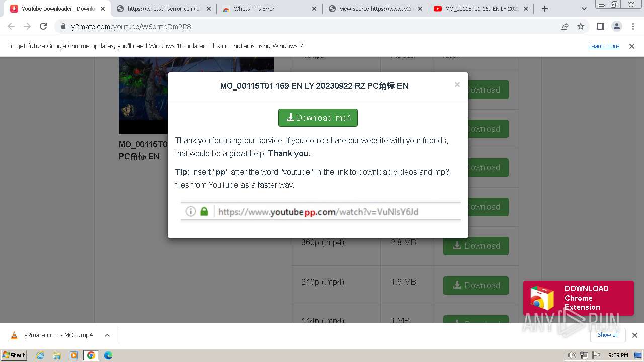Close the downloads bar
Image resolution: width=644 pixels, height=362 pixels.
[634, 335]
